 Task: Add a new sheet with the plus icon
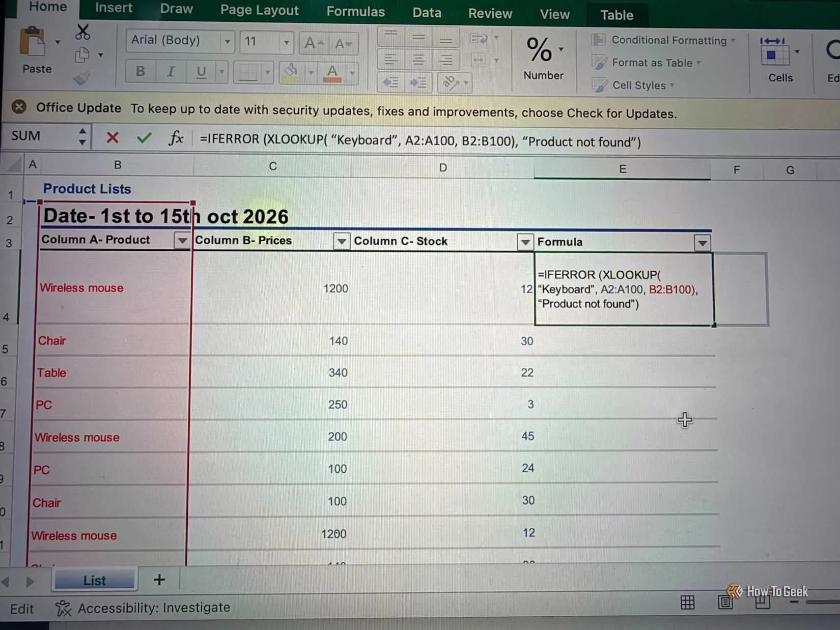point(159,580)
